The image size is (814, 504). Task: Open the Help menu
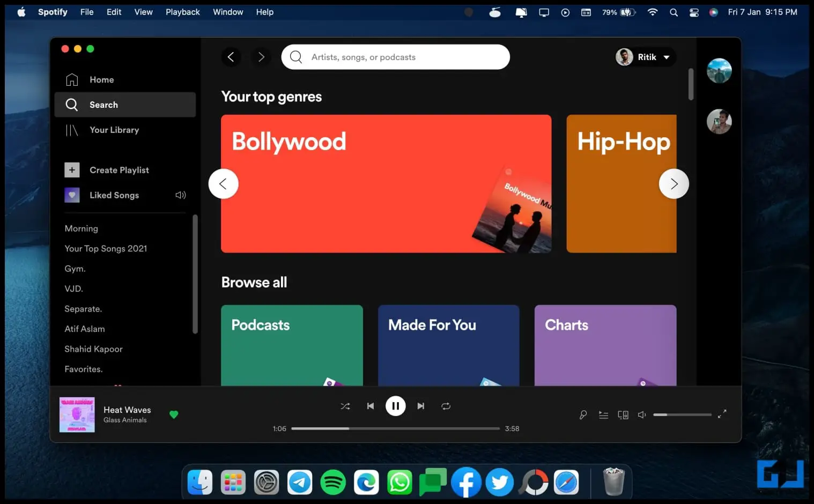pos(264,12)
